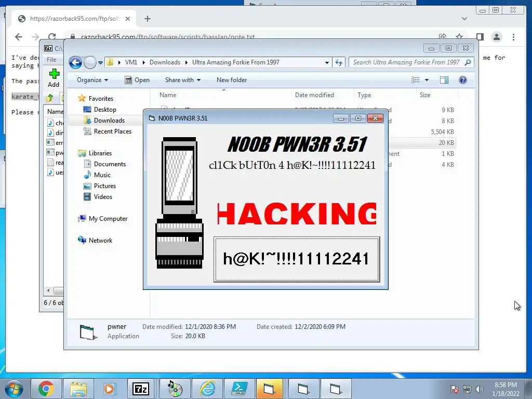The image size is (532, 399).
Task: Open Chrome from the taskbar
Action: [46, 389]
